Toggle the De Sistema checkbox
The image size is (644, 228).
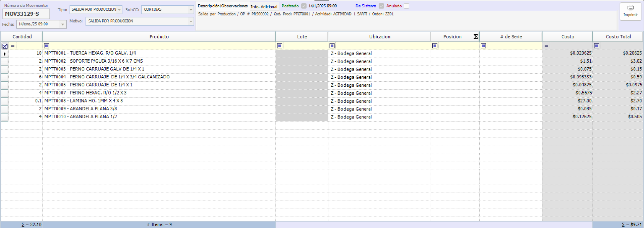coord(381,6)
